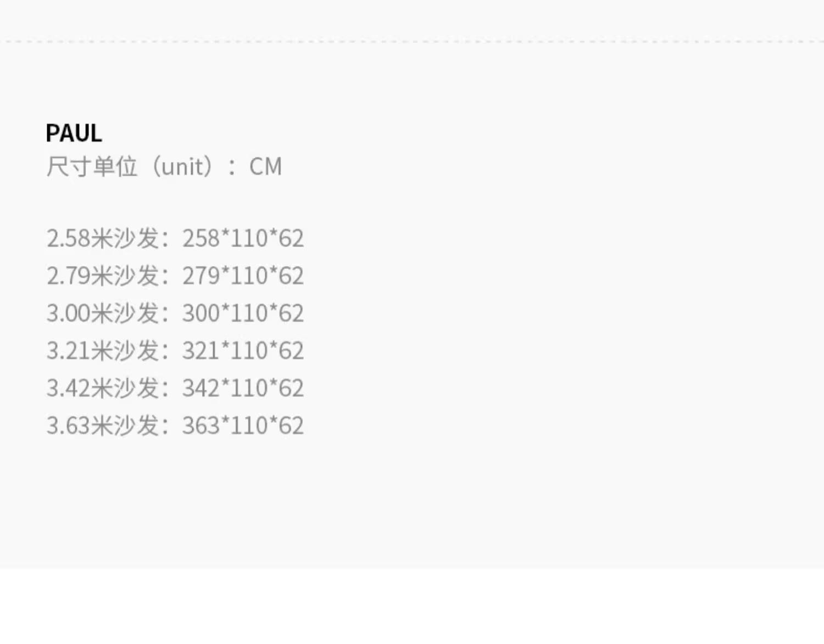
Task: Select the 3.00米沙发 size label
Action: click(x=103, y=313)
